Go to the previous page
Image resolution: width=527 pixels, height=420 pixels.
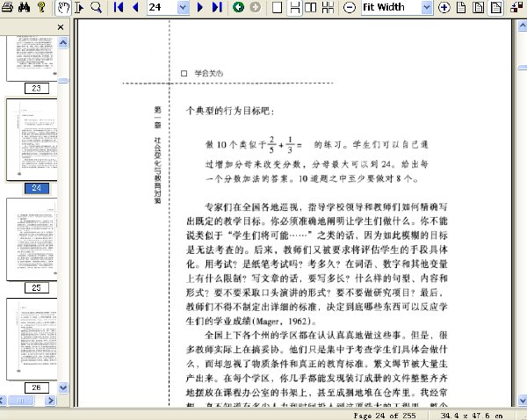136,7
